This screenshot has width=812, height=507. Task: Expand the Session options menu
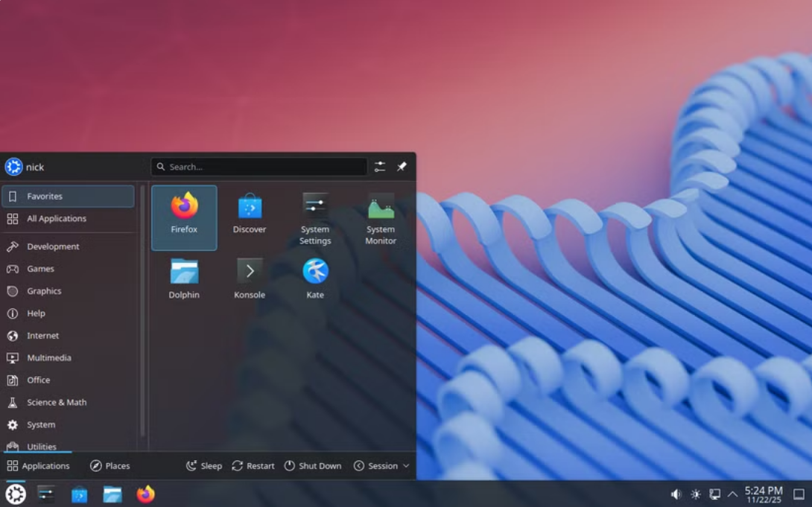click(381, 465)
